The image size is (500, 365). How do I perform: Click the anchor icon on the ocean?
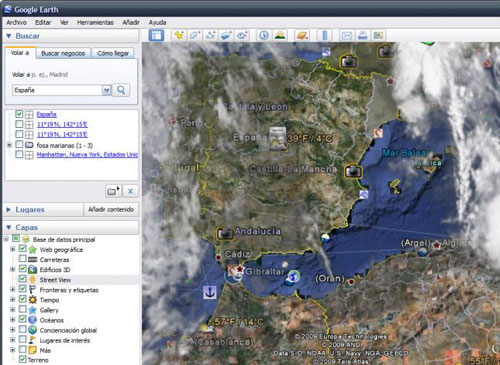(210, 293)
